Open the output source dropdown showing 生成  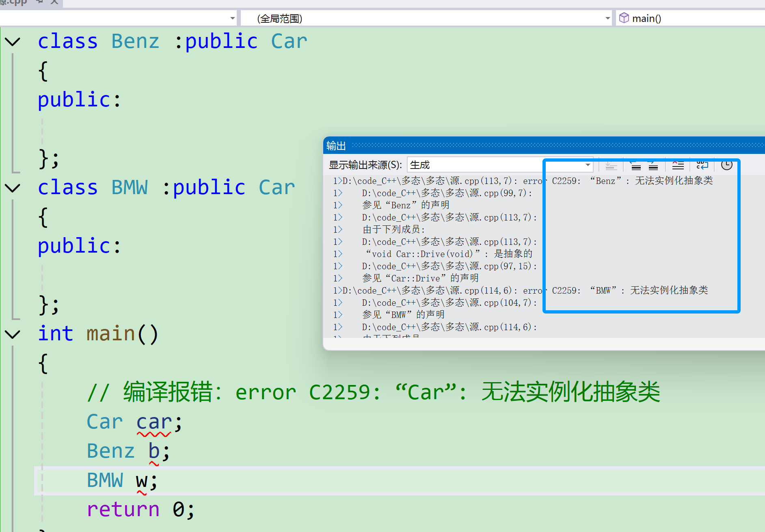click(x=587, y=165)
